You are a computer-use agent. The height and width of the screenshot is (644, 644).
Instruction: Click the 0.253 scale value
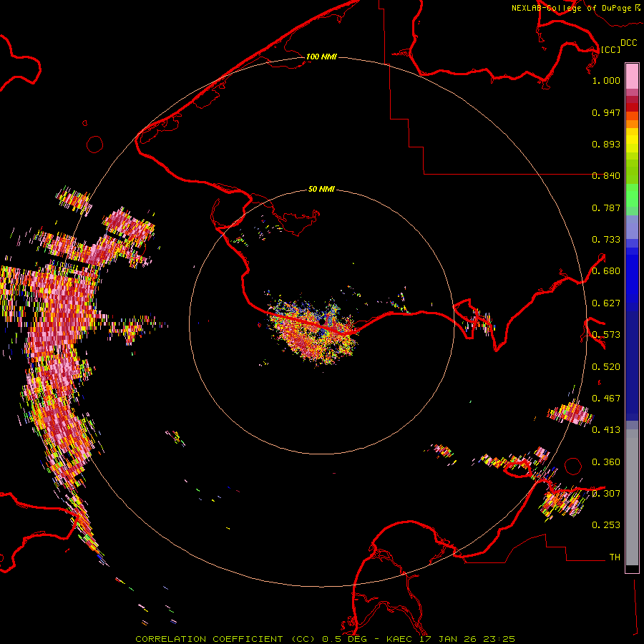pyautogui.click(x=606, y=525)
